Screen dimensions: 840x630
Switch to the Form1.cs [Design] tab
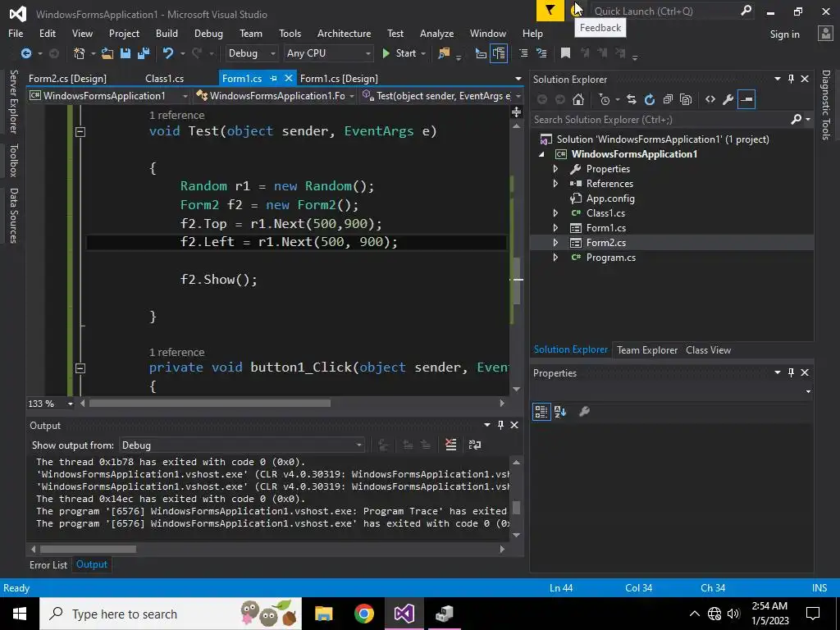point(339,78)
